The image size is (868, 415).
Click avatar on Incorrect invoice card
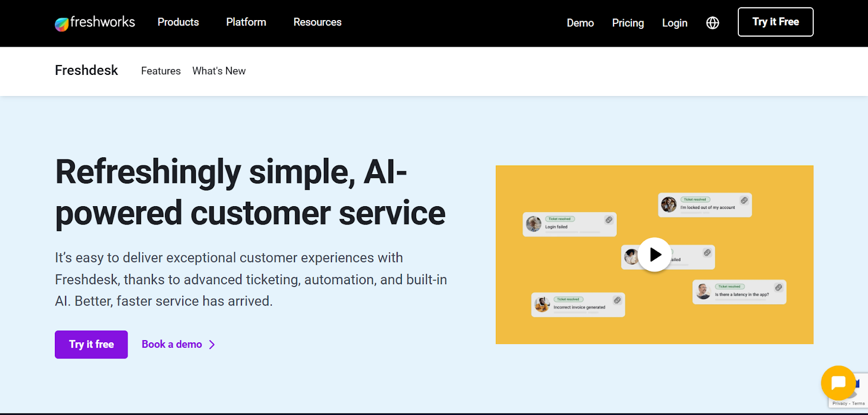pyautogui.click(x=542, y=304)
